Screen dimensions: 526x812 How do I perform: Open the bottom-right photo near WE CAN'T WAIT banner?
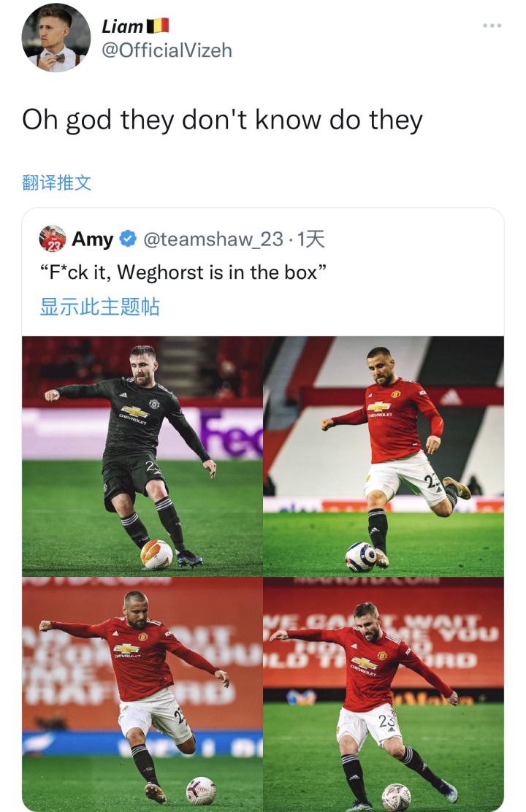click(x=384, y=694)
